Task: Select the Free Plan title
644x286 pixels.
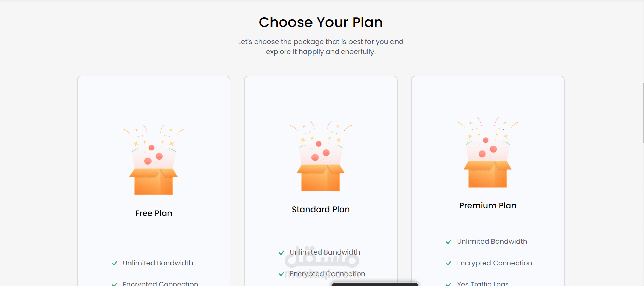Action: tap(154, 213)
